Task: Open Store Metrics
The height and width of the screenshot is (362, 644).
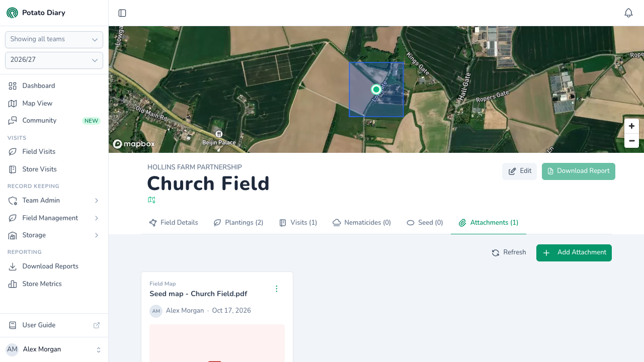Action: click(x=54, y=284)
